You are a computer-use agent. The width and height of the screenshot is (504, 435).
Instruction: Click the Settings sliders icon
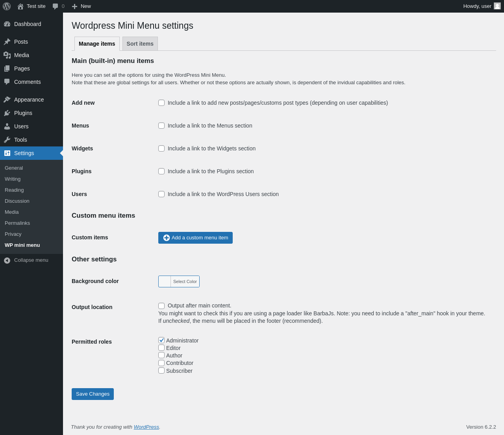point(7,153)
